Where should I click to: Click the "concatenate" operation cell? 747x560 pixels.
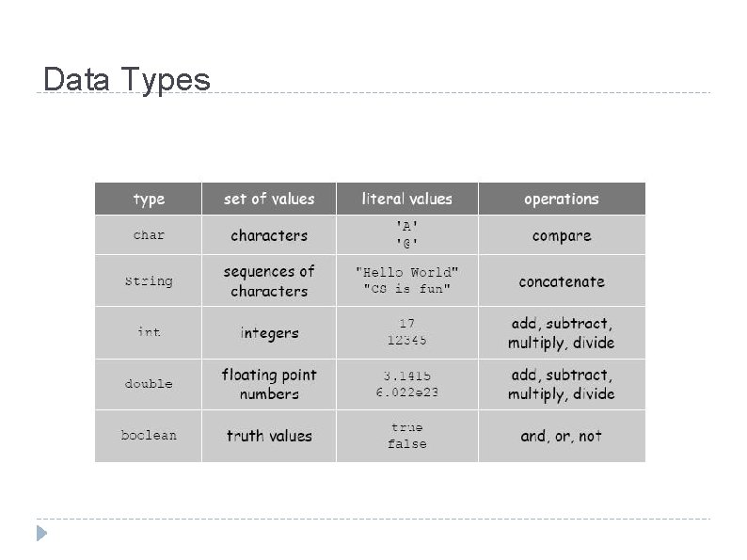[x=562, y=281]
